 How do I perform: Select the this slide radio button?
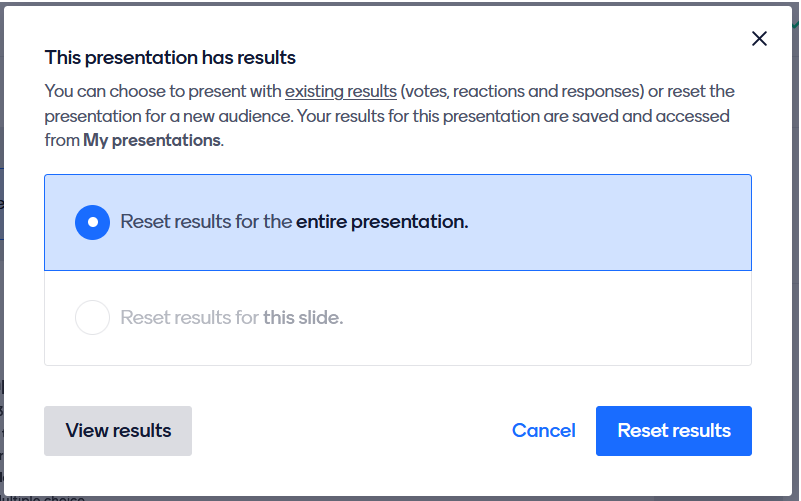(92, 318)
